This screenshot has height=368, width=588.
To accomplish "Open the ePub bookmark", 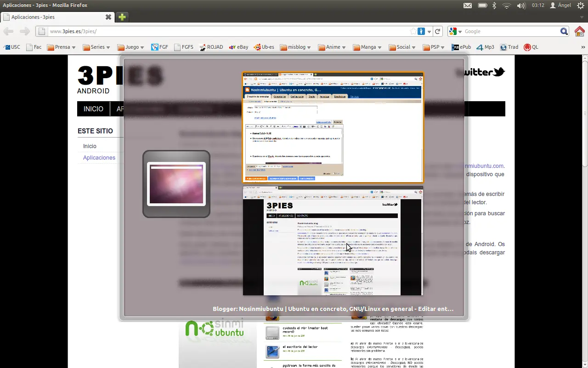I will (x=461, y=47).
